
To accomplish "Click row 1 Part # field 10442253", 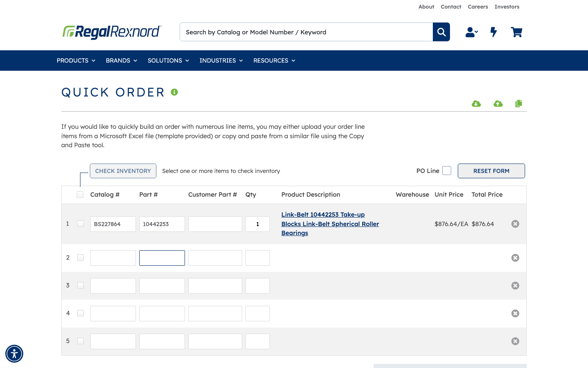I will click(162, 224).
